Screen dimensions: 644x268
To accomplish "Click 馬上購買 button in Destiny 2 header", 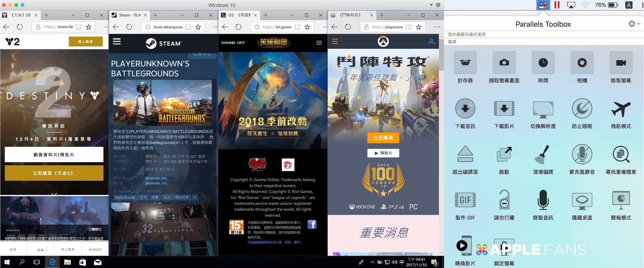I will [85, 41].
